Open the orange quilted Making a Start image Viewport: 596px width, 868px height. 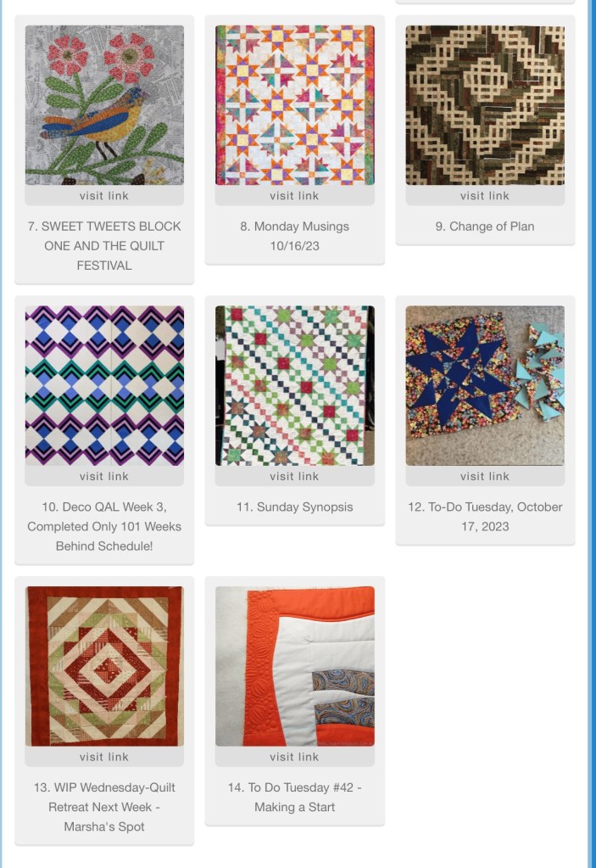point(295,667)
